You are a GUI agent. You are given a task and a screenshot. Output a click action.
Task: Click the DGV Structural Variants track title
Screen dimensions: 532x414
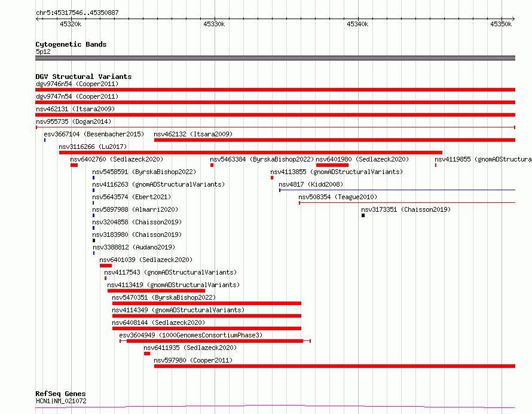[84, 77]
